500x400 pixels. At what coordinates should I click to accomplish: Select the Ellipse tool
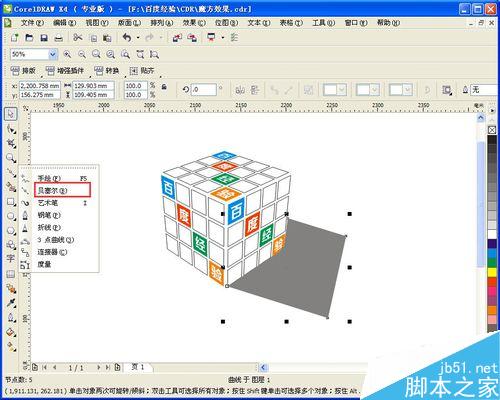(x=11, y=216)
